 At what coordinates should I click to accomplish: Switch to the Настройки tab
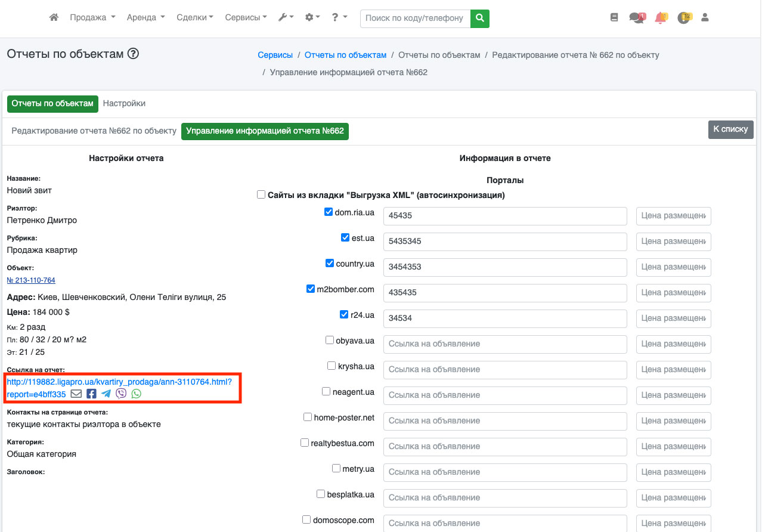click(x=124, y=103)
